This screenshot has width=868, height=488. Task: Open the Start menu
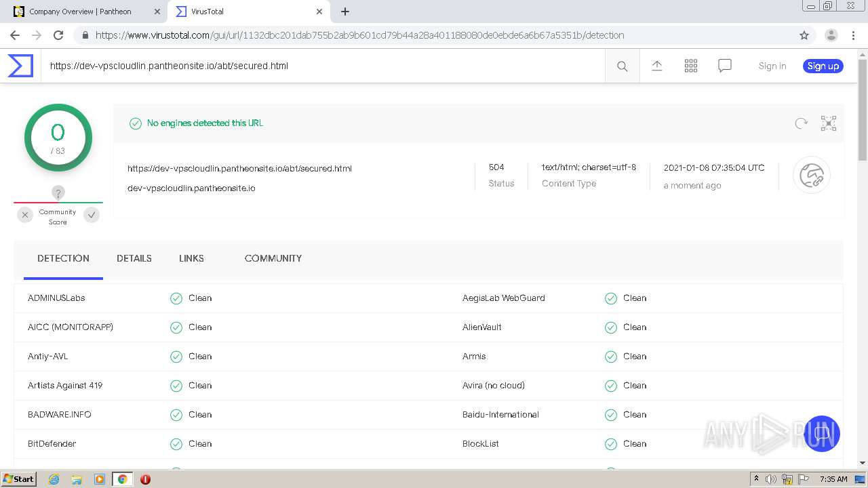tap(18, 479)
